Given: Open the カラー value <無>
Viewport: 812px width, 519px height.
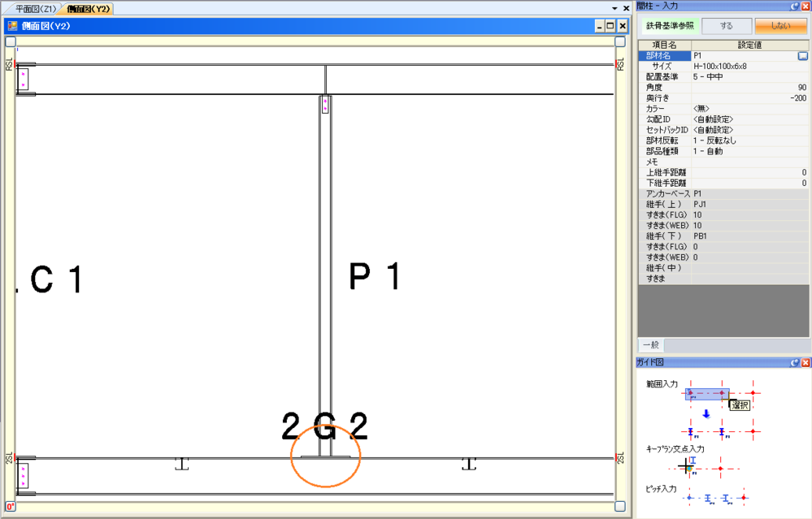Looking at the screenshot, I should (750, 109).
